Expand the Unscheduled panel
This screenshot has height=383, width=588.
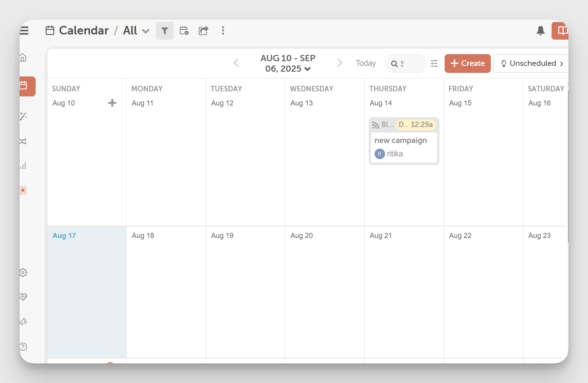pos(531,64)
